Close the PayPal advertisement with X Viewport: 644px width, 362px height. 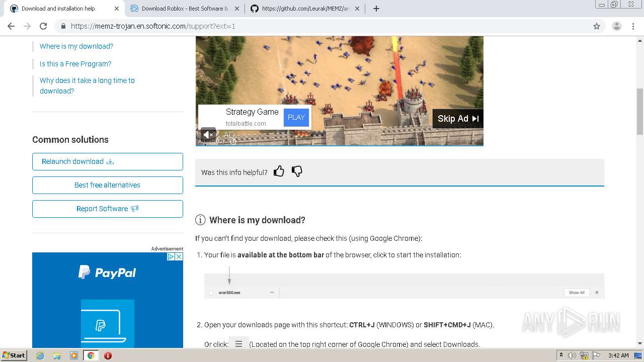(x=179, y=256)
